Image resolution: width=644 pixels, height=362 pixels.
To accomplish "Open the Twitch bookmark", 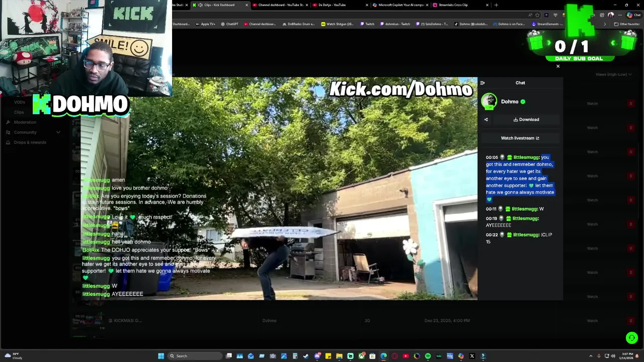I will pos(367,24).
